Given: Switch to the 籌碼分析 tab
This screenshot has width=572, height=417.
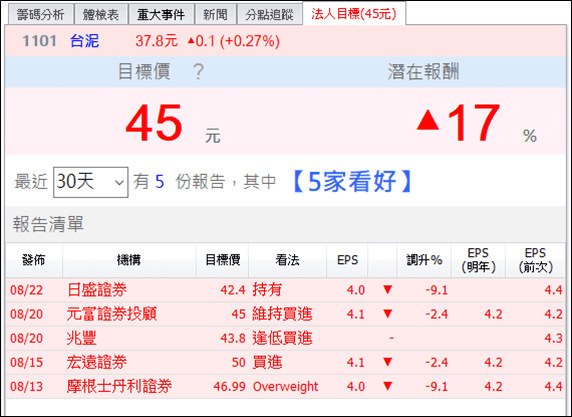Looking at the screenshot, I should (40, 15).
